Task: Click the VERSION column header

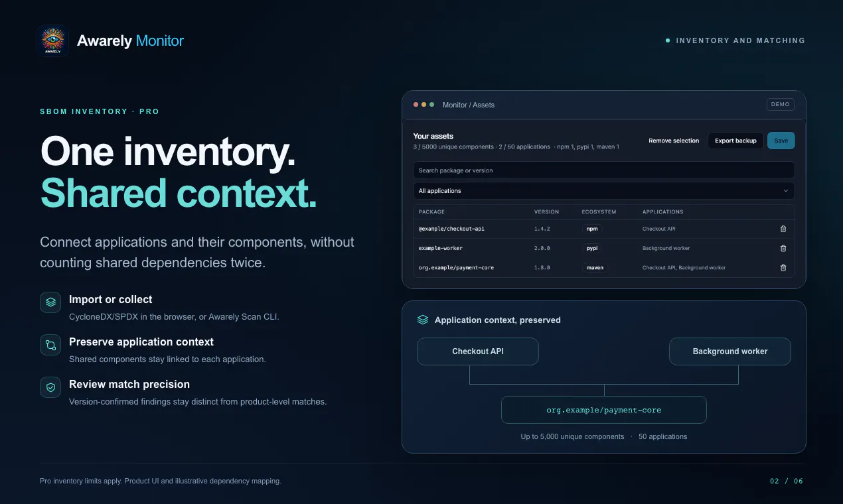Action: click(547, 212)
